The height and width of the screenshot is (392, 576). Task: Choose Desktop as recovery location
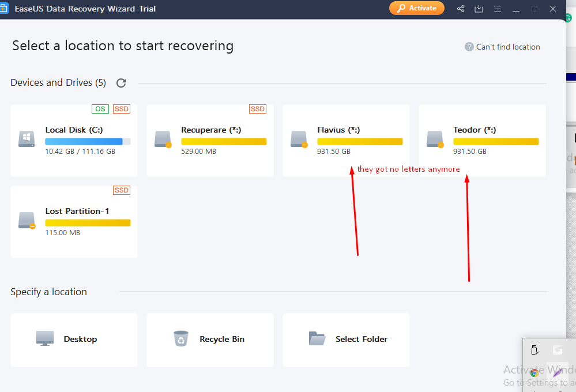tap(74, 340)
